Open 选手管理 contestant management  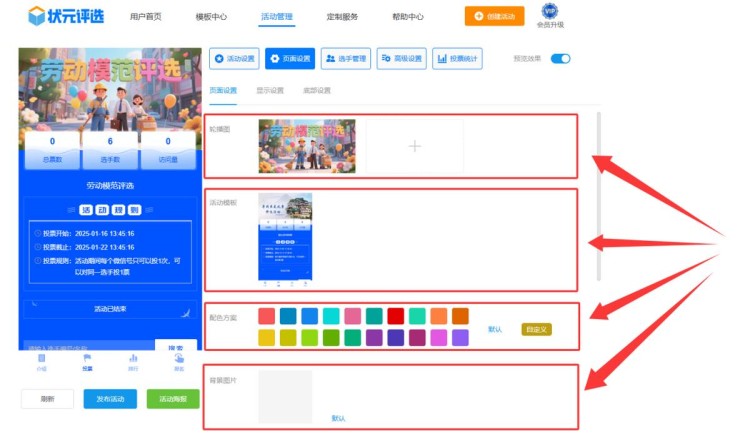coord(346,58)
